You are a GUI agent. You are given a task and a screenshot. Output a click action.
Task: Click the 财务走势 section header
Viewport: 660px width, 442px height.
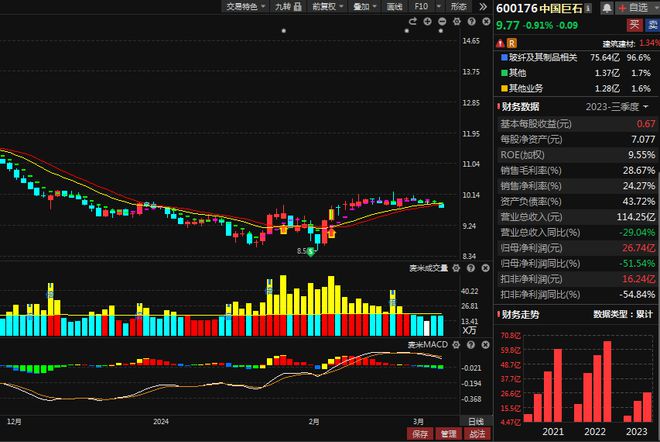click(521, 314)
